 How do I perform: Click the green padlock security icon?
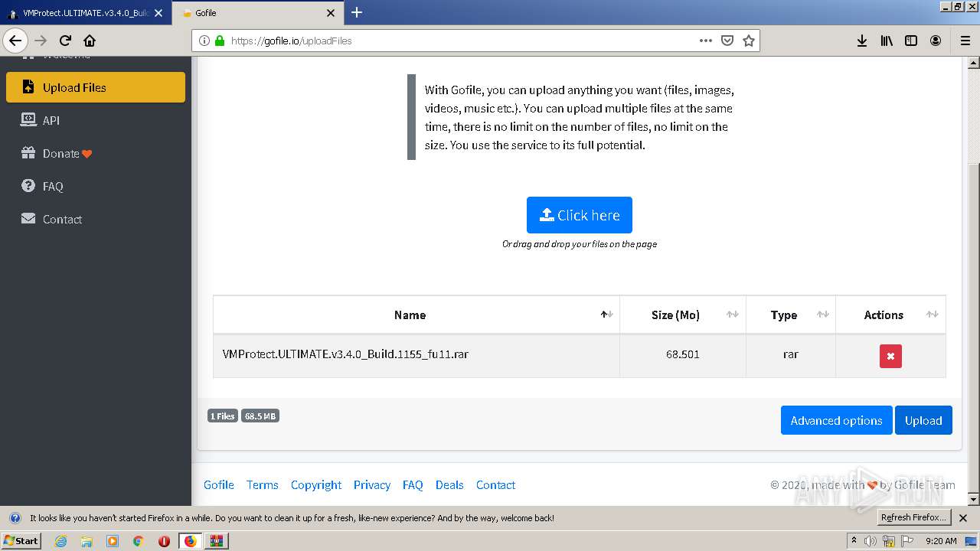(220, 41)
